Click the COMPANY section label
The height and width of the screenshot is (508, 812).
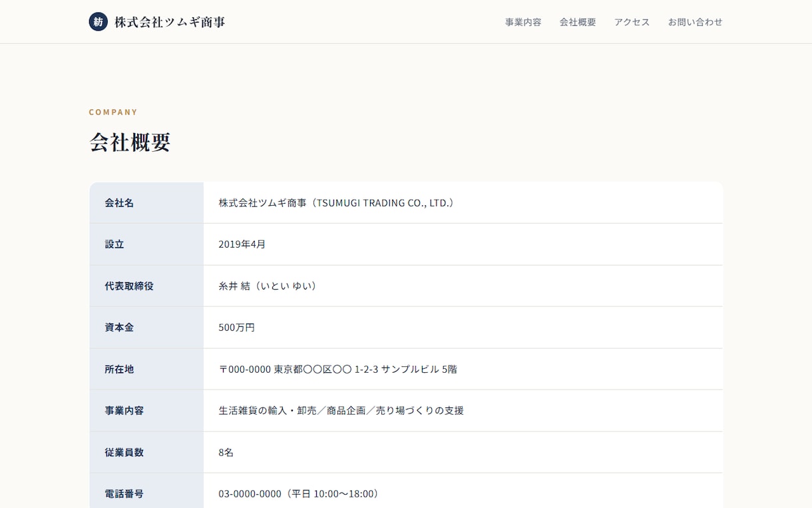tap(113, 112)
